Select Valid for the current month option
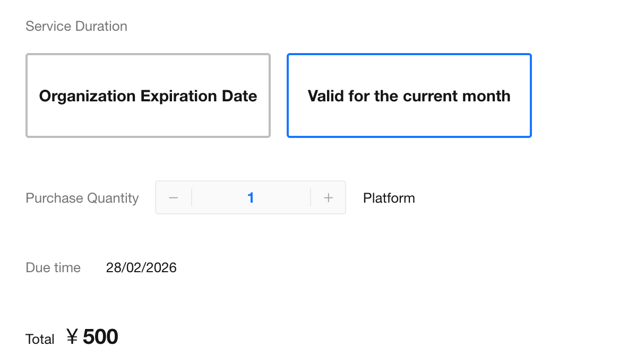The width and height of the screenshot is (636, 364). tap(409, 96)
